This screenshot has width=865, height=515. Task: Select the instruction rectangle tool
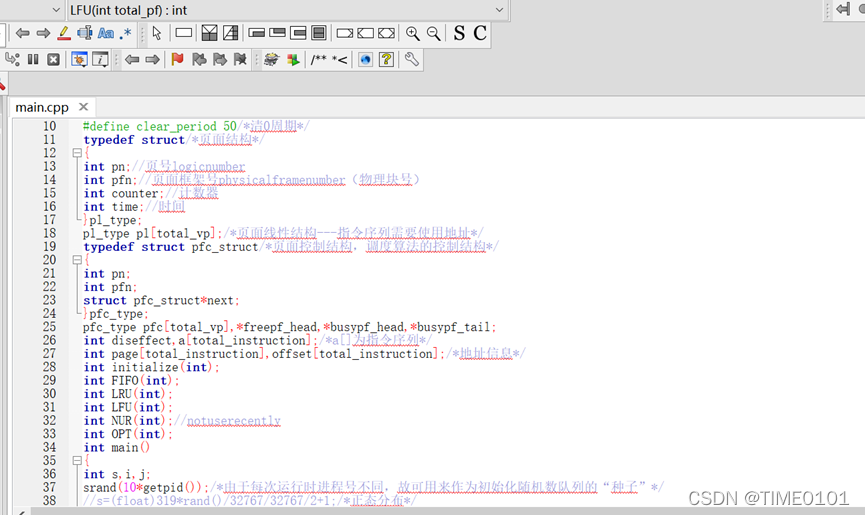coord(184,33)
